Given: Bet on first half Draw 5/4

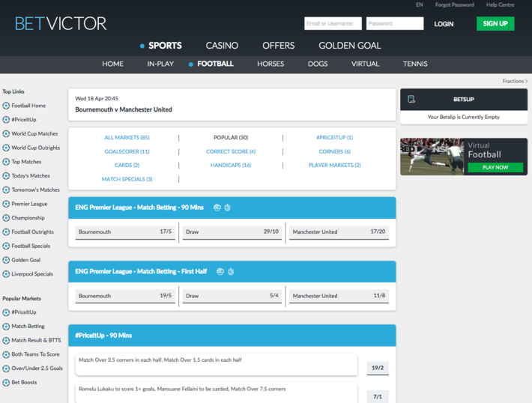Looking at the screenshot, I should coord(232,296).
